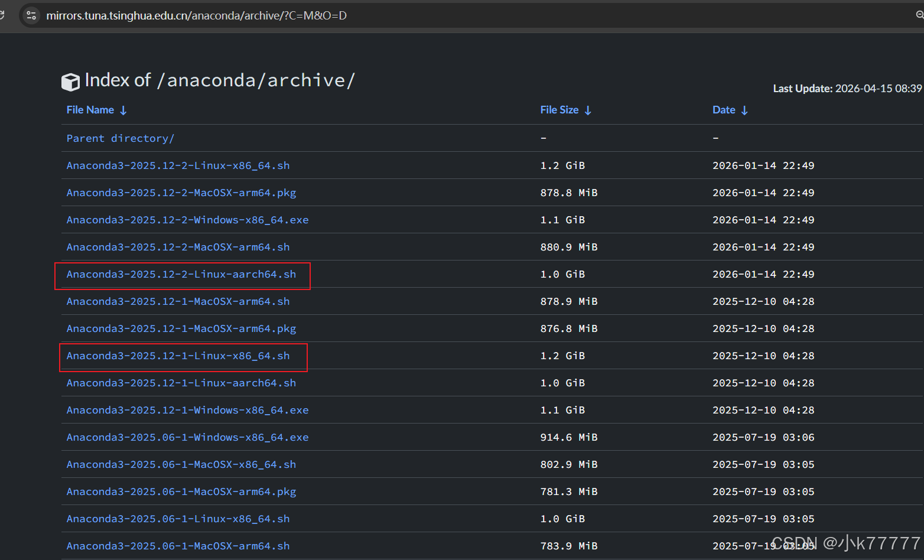Download Anaconda3-2025.12-2-Linux-x86_64.sh
Viewport: 924px width, 560px height.
click(178, 165)
